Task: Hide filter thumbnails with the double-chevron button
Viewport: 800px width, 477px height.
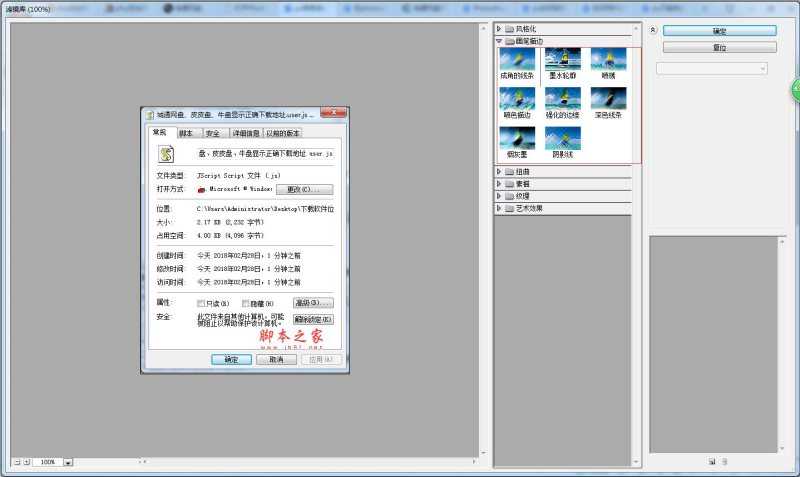Action: [x=653, y=31]
